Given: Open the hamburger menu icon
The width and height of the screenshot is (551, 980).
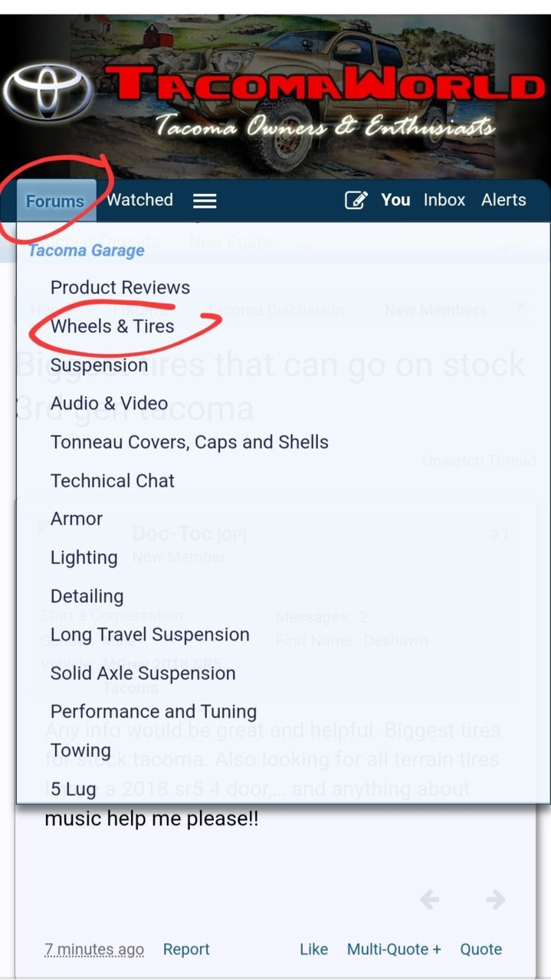Looking at the screenshot, I should point(205,201).
